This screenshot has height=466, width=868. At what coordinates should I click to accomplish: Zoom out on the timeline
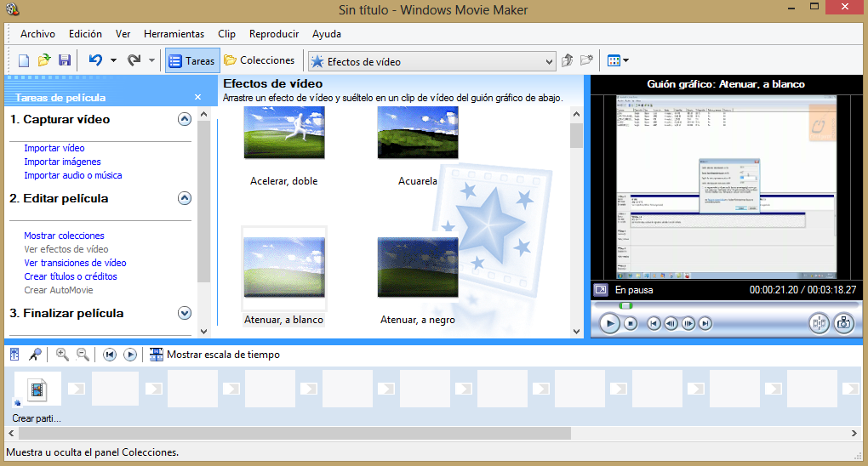point(83,355)
